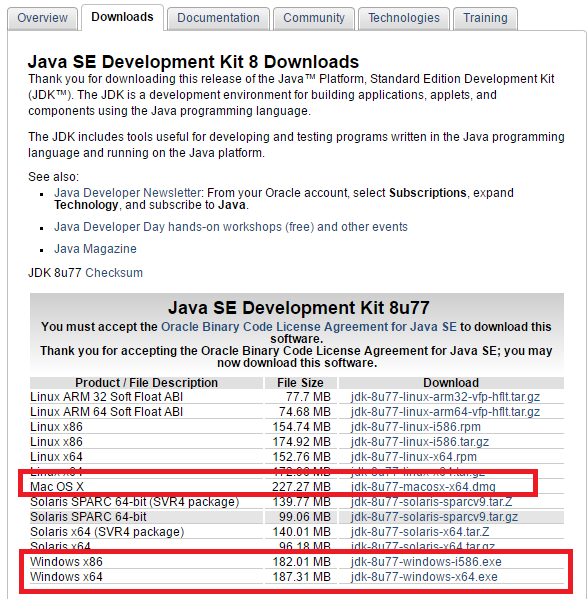Download jdk-8u77-solaris-sparcv9.tar.gz

(434, 516)
